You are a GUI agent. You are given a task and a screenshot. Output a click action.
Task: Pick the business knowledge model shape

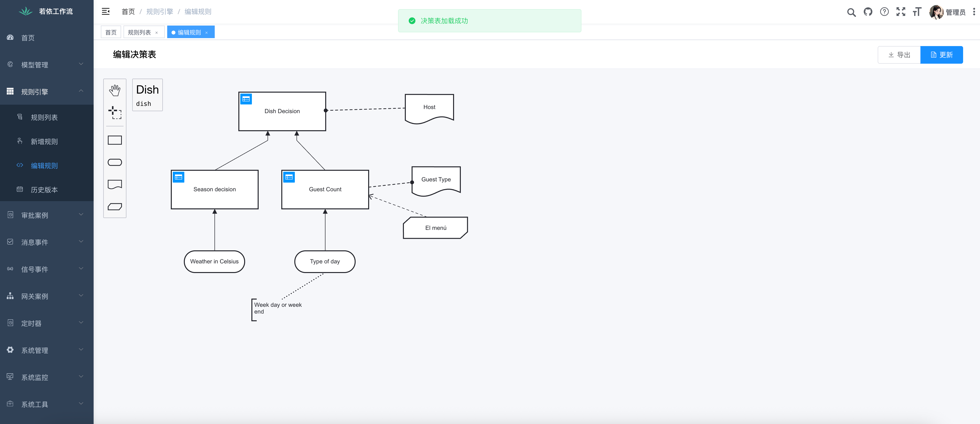tap(115, 206)
